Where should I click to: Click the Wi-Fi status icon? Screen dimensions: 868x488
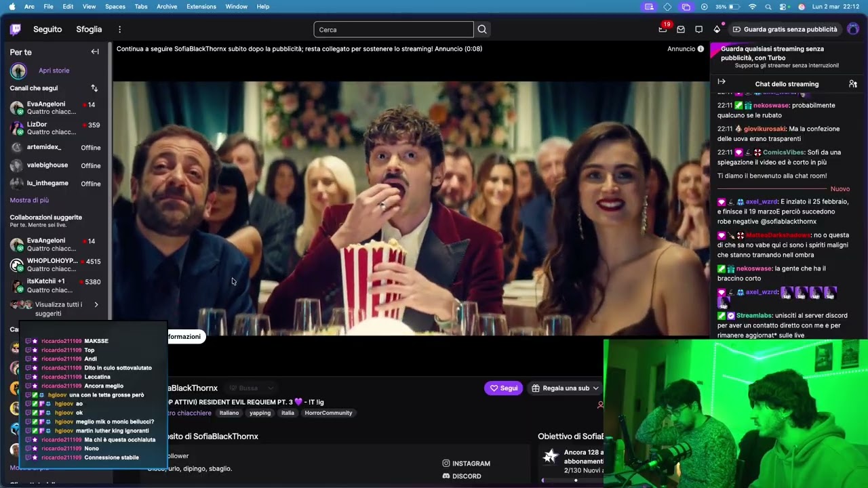[x=752, y=7]
